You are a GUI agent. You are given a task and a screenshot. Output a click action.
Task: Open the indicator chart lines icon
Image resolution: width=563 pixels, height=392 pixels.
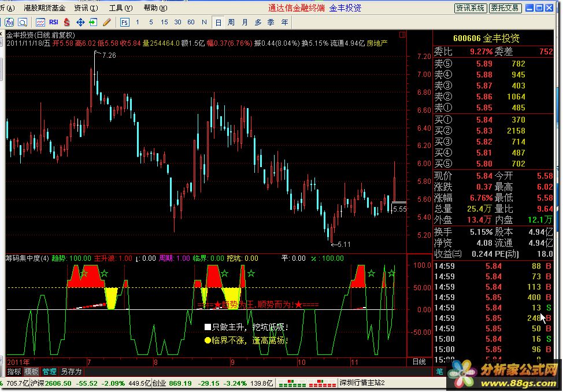click(40, 23)
